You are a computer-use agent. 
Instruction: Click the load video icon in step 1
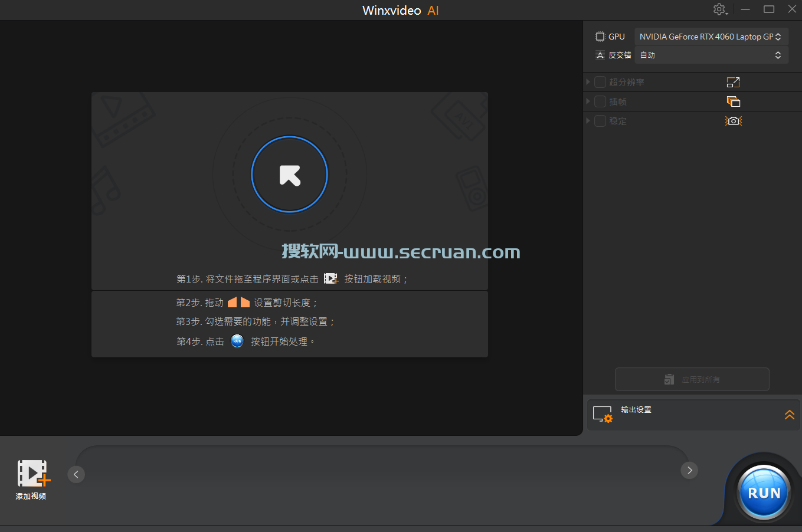(331, 278)
